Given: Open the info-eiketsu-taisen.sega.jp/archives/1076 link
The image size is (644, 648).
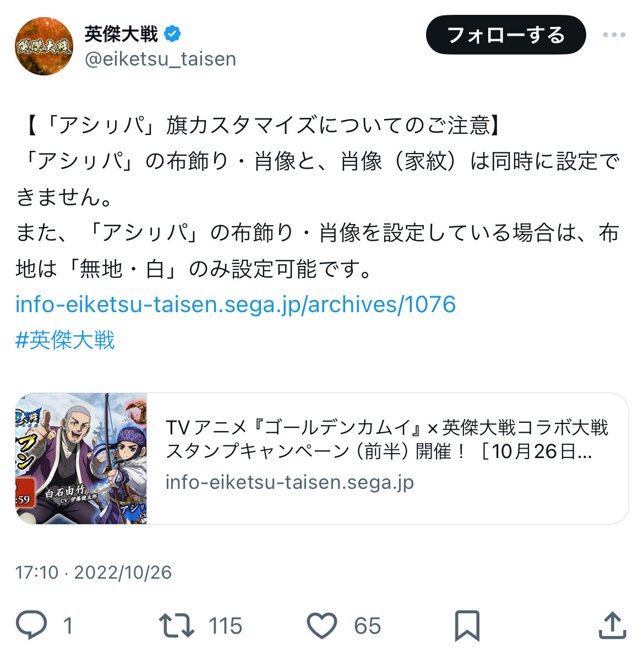Looking at the screenshot, I should (236, 304).
